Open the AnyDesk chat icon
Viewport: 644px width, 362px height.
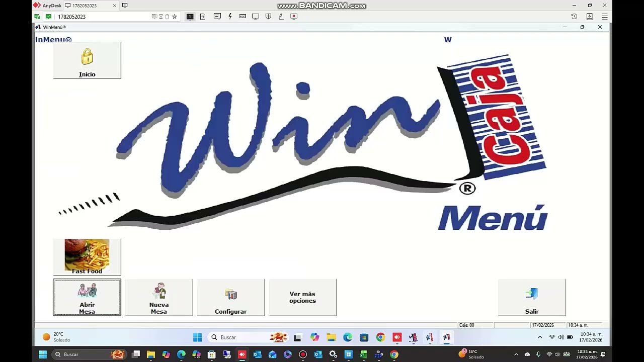(217, 17)
